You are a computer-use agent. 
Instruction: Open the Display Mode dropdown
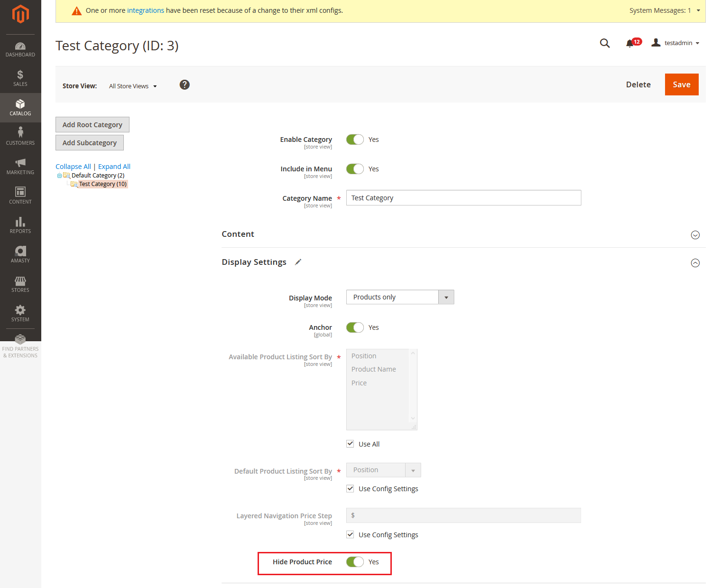click(446, 297)
